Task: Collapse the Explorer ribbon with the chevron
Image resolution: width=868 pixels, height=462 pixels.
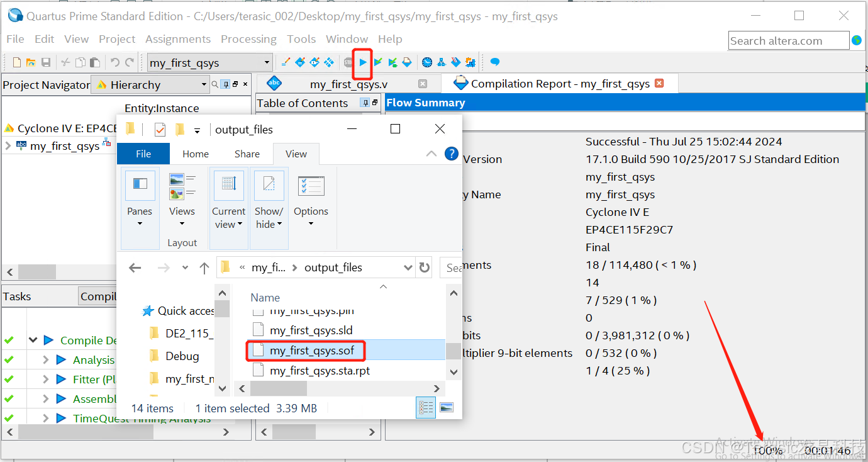Action: pos(431,154)
